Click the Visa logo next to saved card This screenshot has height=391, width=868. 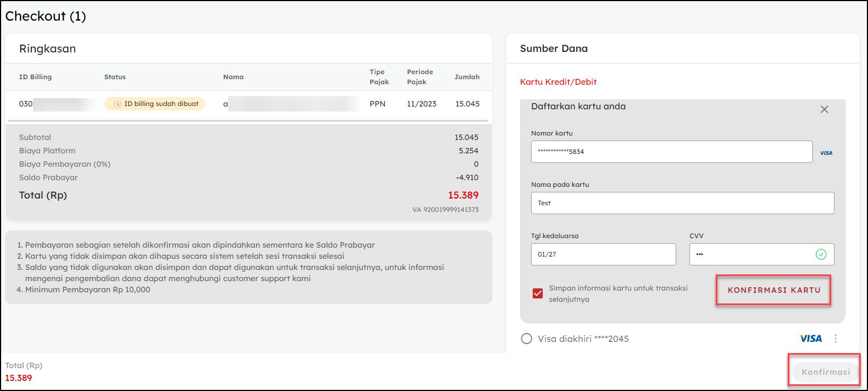pos(811,339)
